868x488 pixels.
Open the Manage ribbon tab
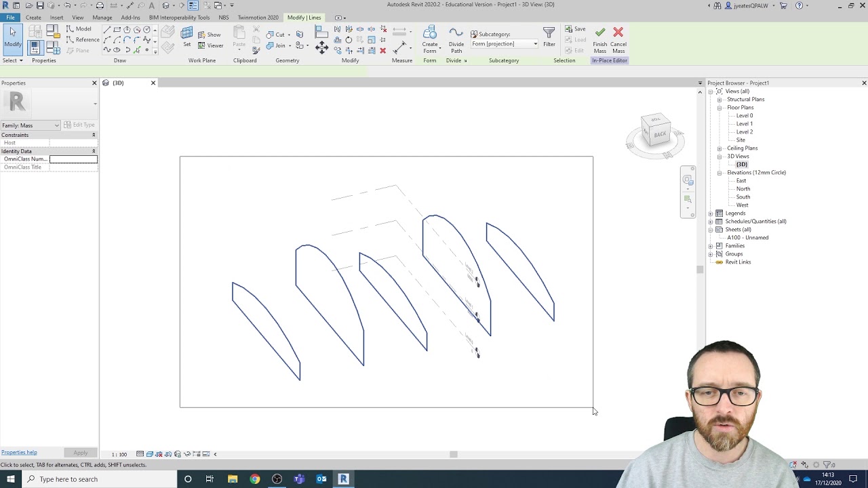point(102,18)
